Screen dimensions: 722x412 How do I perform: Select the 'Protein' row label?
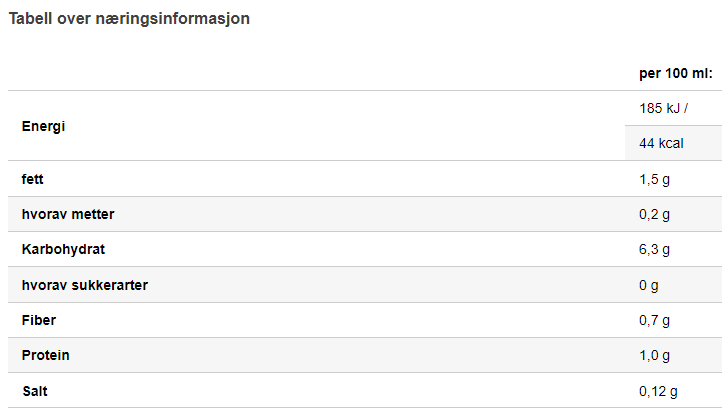tap(46, 355)
